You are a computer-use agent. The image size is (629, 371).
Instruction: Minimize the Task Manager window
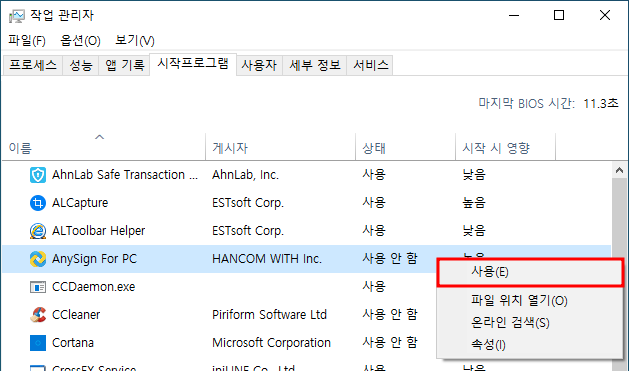point(514,16)
